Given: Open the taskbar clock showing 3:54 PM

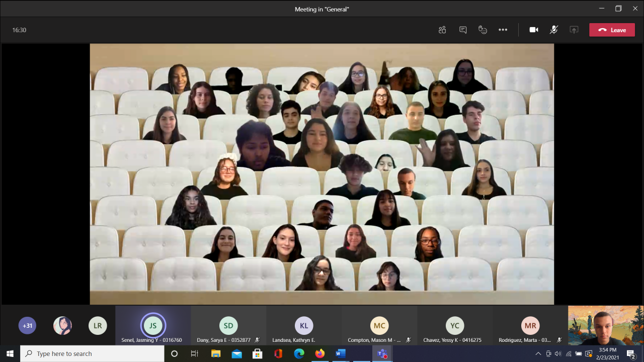Looking at the screenshot, I should tap(608, 353).
